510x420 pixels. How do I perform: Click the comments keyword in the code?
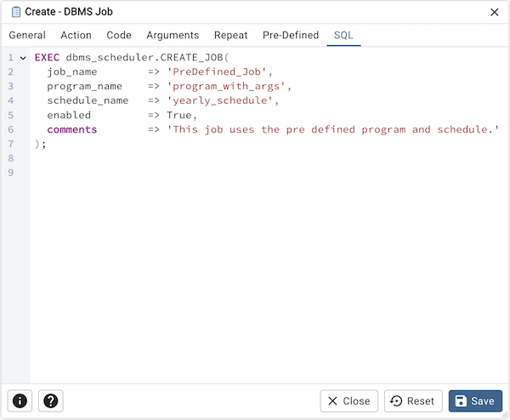[x=72, y=130]
